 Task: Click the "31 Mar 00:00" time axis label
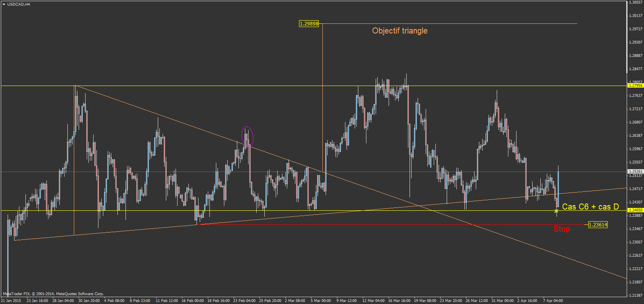(x=502, y=301)
